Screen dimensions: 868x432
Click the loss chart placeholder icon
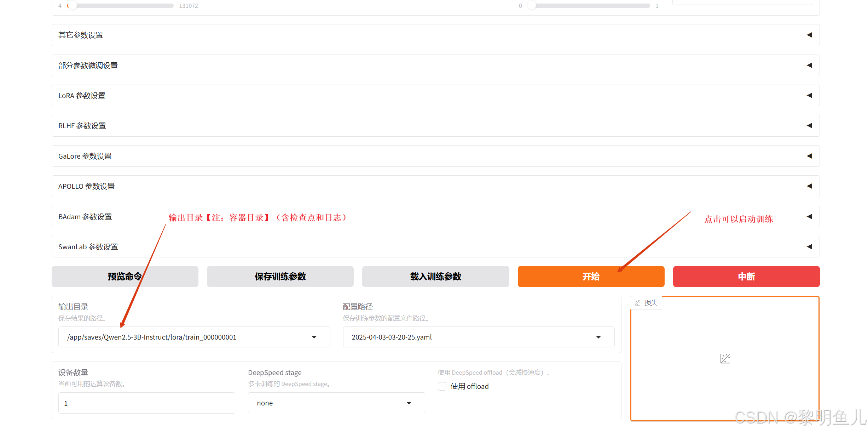coord(725,358)
